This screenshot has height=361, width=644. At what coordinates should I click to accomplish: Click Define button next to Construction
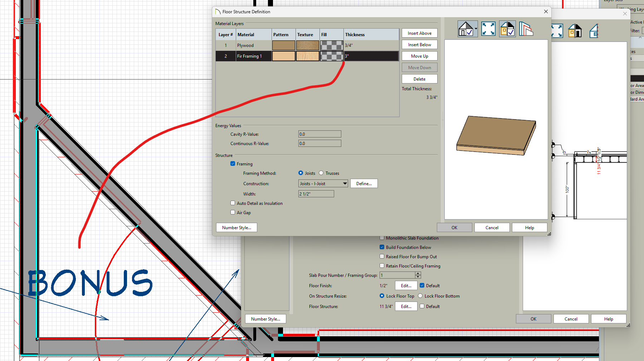coord(364,183)
